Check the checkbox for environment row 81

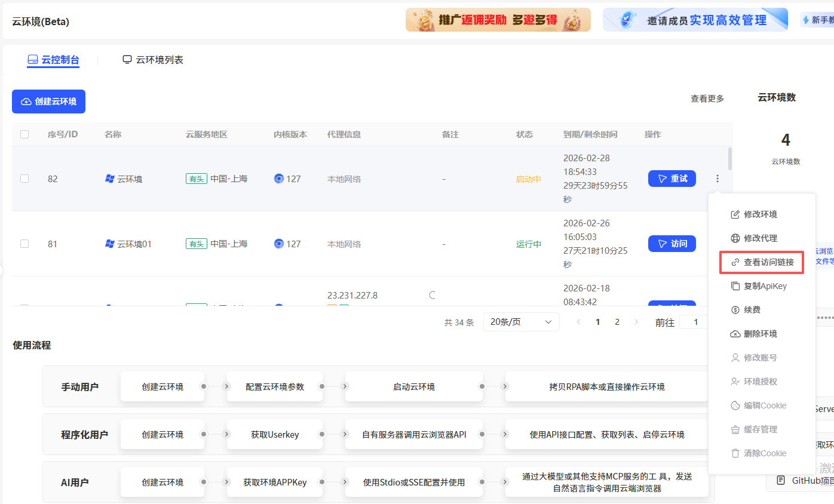click(24, 244)
